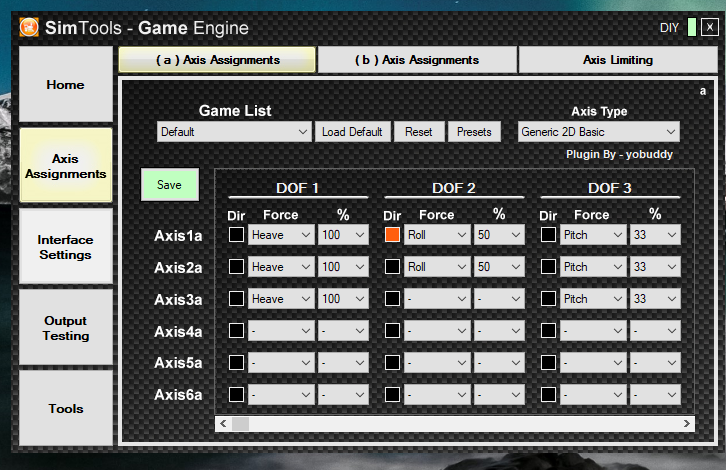726x470 pixels.
Task: Click the green DIY status indicator
Action: point(692,27)
